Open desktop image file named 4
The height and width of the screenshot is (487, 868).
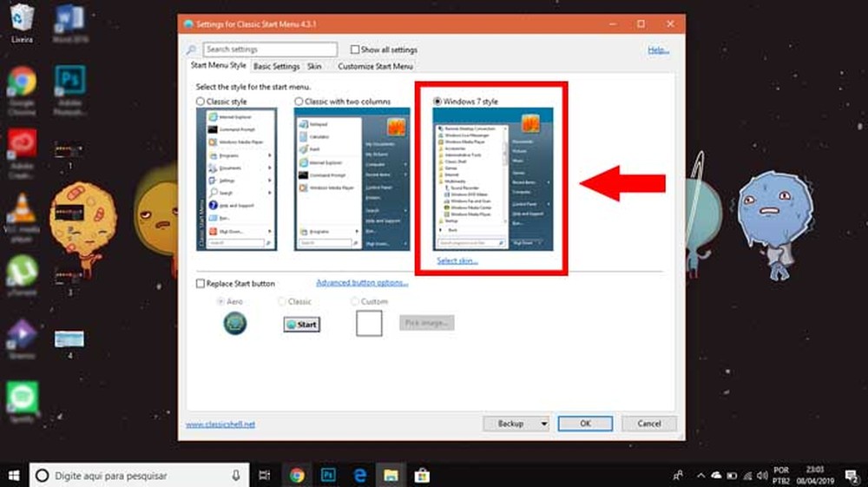coord(69,343)
